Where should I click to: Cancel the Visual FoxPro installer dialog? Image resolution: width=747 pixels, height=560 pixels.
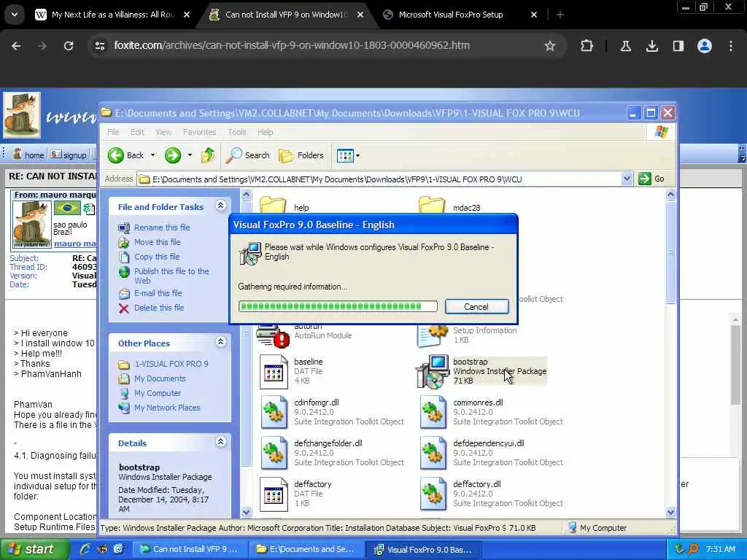[476, 307]
